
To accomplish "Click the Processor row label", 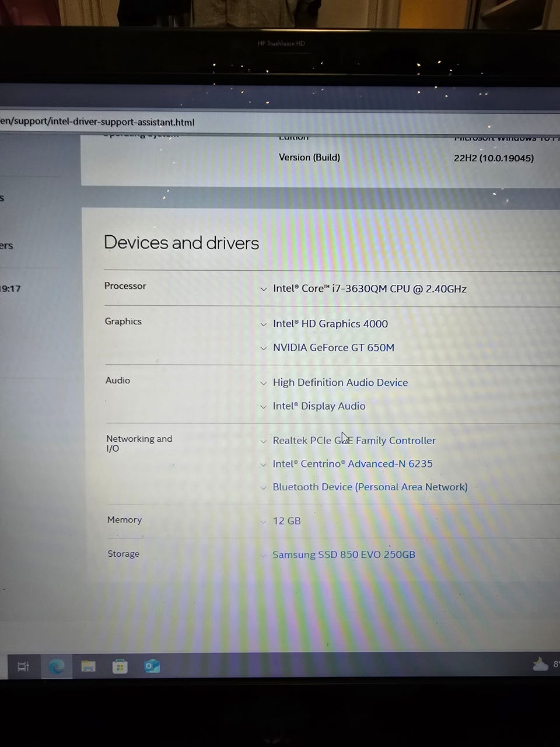I will (125, 286).
